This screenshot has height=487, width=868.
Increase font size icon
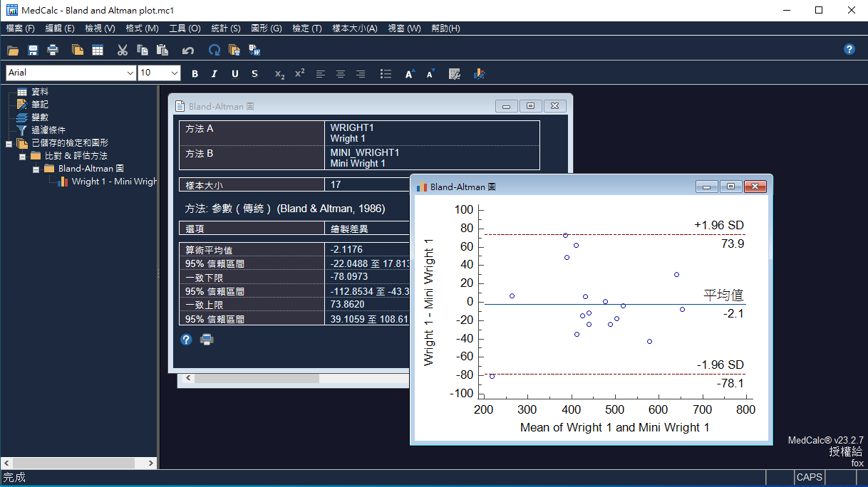click(410, 73)
